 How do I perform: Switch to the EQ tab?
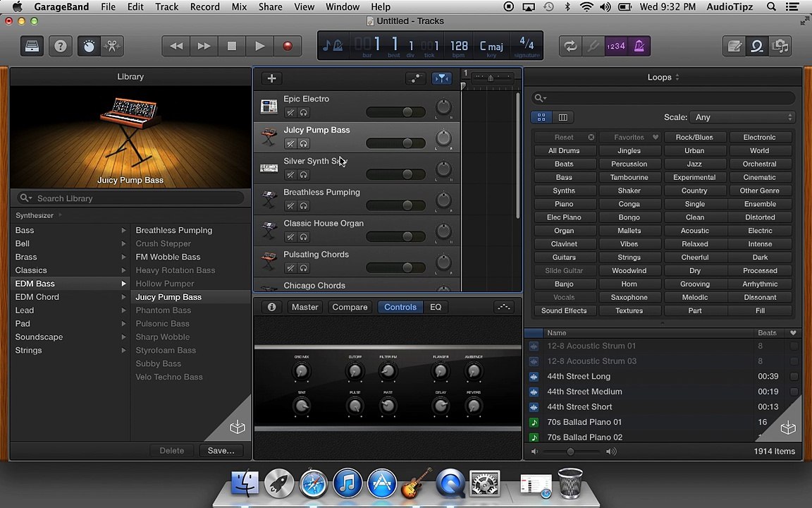[436, 307]
